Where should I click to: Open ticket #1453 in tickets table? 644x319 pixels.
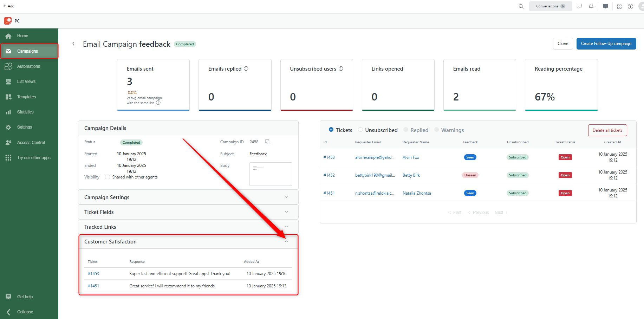pyautogui.click(x=329, y=157)
